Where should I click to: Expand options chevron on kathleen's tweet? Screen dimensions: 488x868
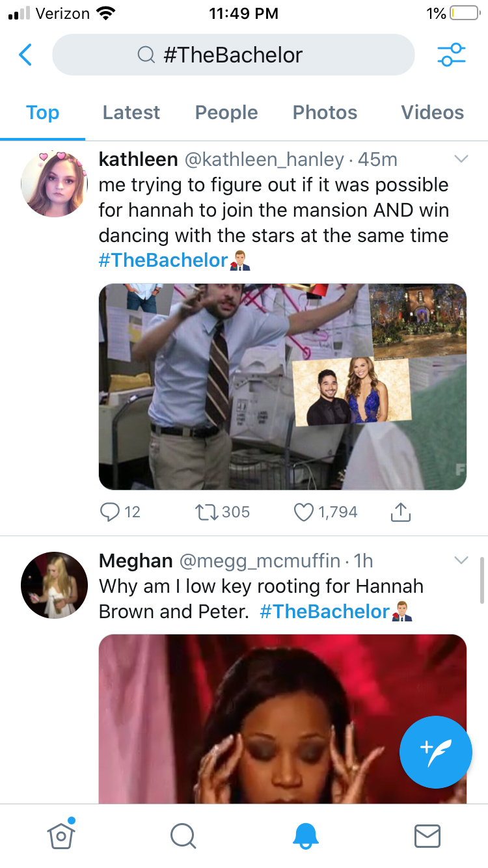pos(461,159)
